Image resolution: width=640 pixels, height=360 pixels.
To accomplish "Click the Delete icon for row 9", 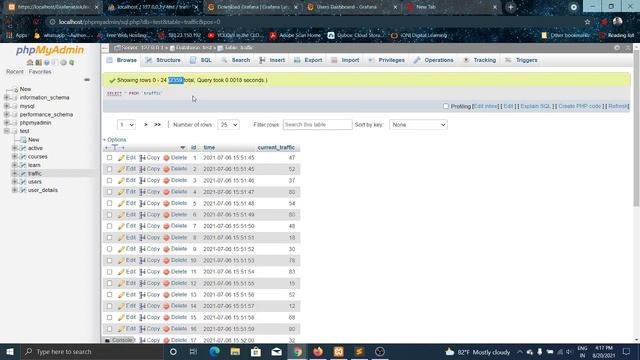I will click(x=166, y=249).
